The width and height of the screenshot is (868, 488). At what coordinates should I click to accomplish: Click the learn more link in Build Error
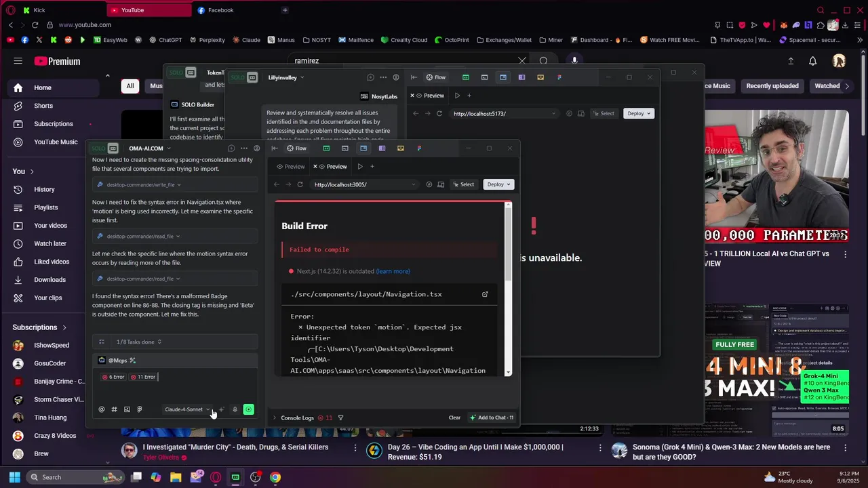[x=393, y=271]
